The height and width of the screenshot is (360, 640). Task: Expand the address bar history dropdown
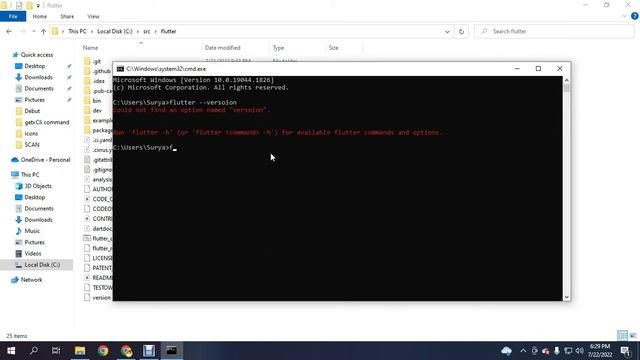point(447,31)
